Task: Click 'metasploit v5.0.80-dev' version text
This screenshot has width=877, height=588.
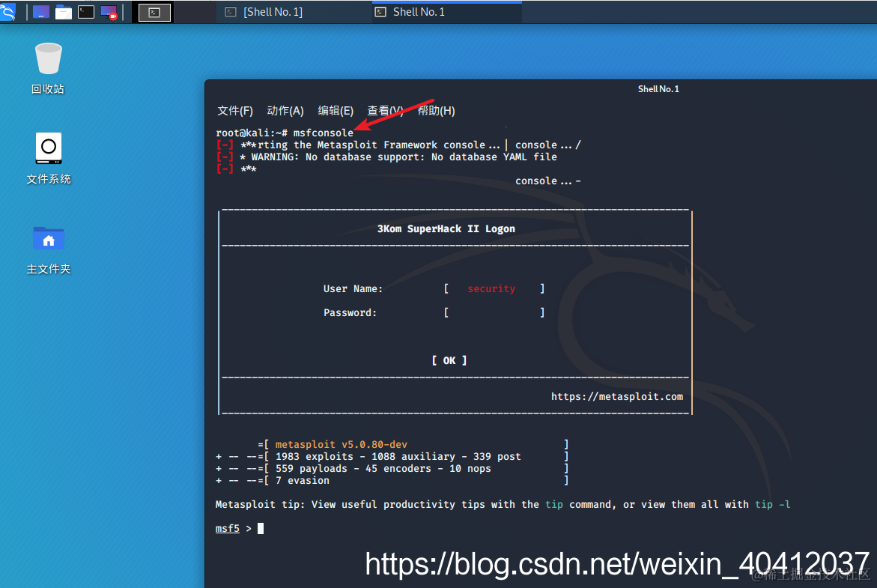Action: point(342,445)
